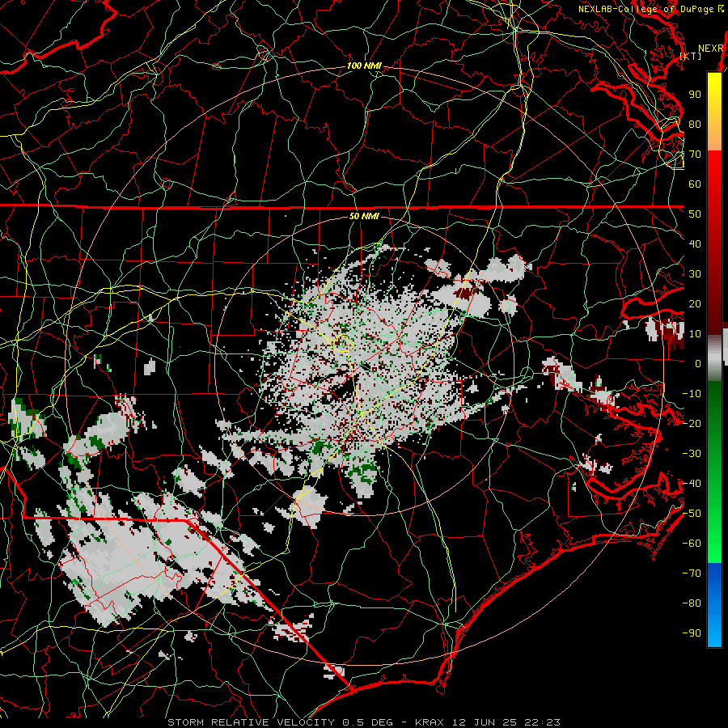This screenshot has height=728, width=728.
Task: Pick the bright red segment of the color bar
Action: (714, 170)
